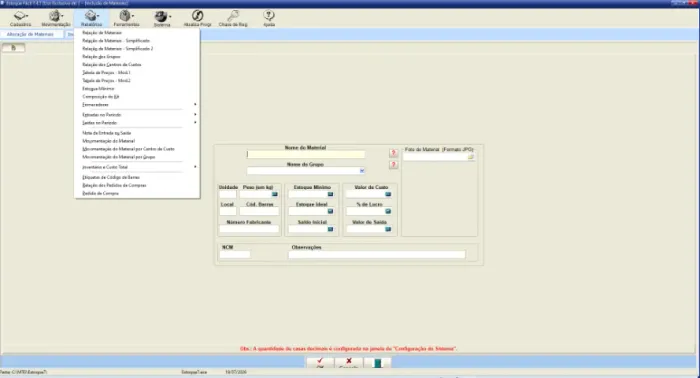This screenshot has width=700, height=378.
Task: Click the exit door button at bottom
Action: tap(378, 363)
